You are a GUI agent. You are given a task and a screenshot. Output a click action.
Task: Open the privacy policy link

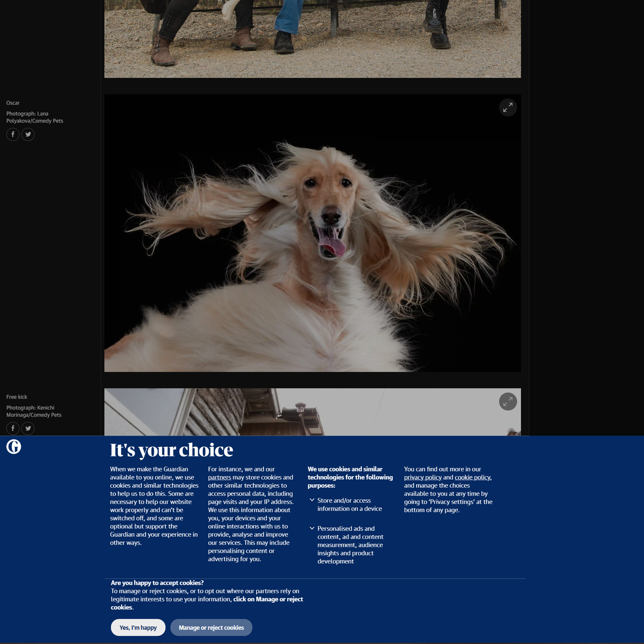[422, 477]
